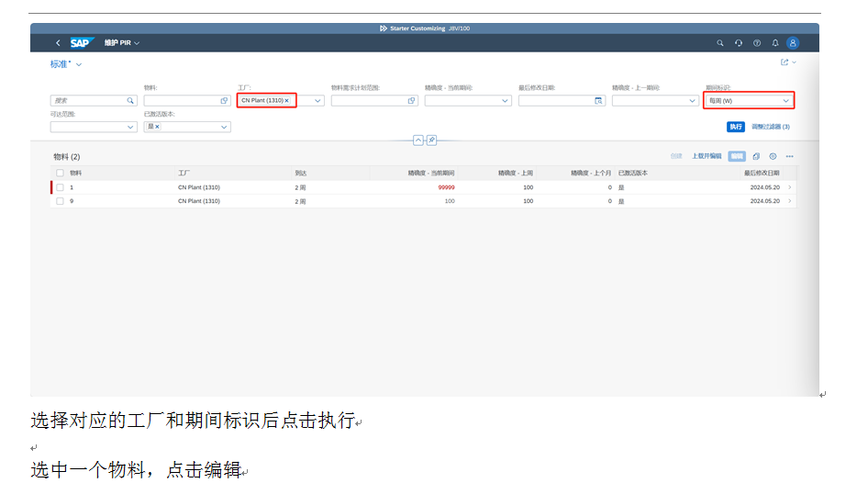Click the 搜索 search input field
The height and width of the screenshot is (483, 868).
[x=87, y=100]
